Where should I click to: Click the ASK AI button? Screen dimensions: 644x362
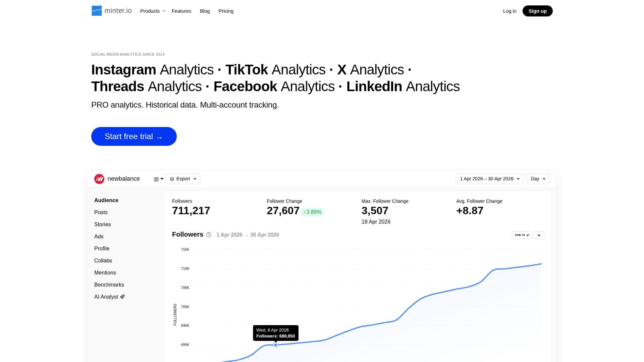pyautogui.click(x=522, y=235)
